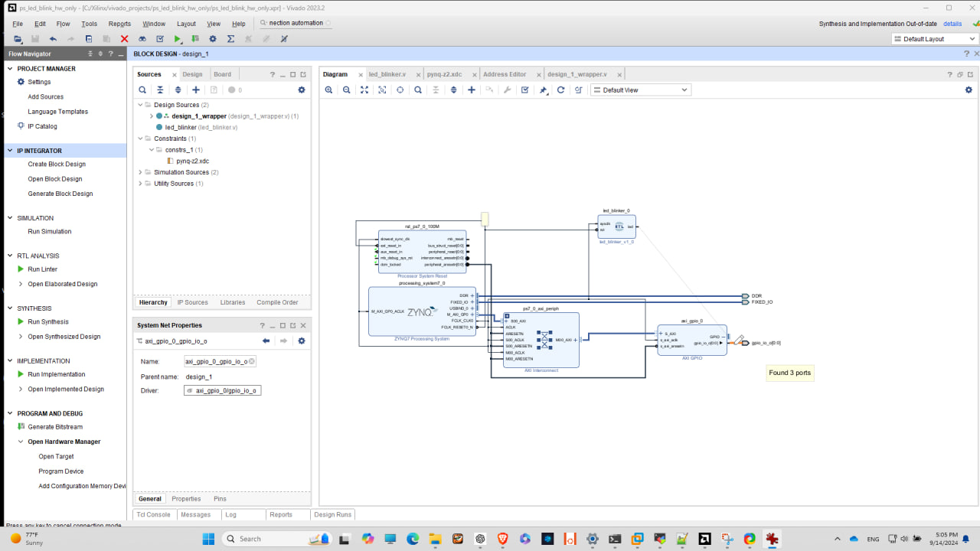Zoom in on the block diagram
The height and width of the screenshot is (551, 980).
[x=328, y=90]
